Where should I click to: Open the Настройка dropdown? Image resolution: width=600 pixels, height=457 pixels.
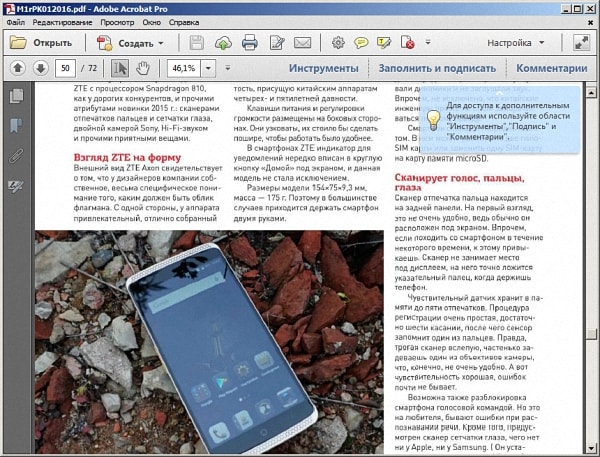[x=515, y=43]
